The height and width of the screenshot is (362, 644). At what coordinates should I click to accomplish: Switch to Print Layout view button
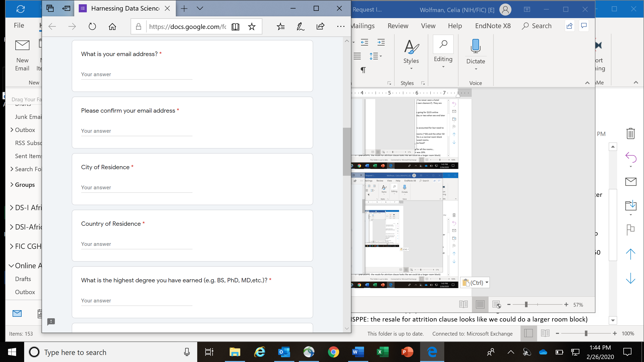click(480, 305)
